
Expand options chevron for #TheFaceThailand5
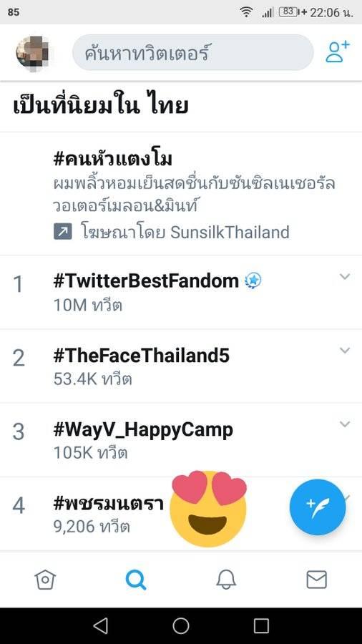[345, 350]
